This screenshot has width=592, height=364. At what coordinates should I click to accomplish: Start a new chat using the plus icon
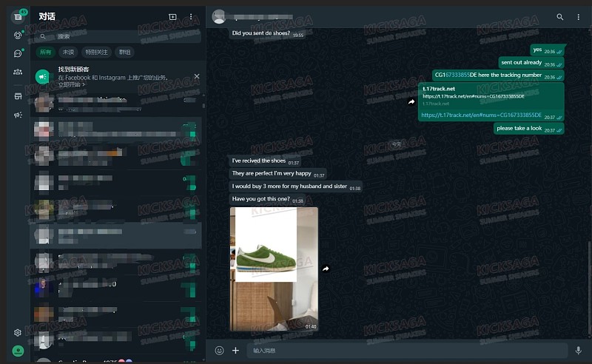[172, 16]
